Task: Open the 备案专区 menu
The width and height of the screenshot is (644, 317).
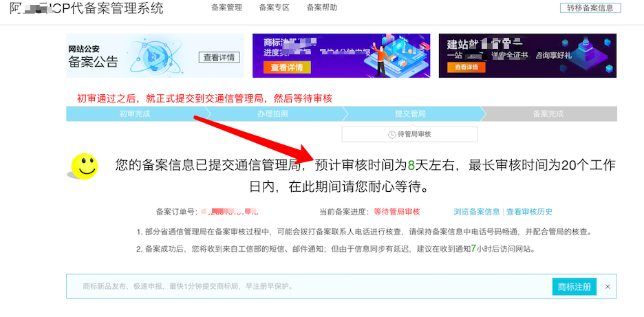Action: point(275,8)
